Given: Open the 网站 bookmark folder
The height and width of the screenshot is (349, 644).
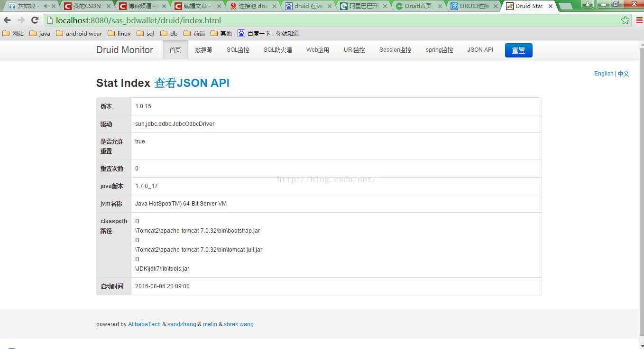Looking at the screenshot, I should (x=13, y=33).
